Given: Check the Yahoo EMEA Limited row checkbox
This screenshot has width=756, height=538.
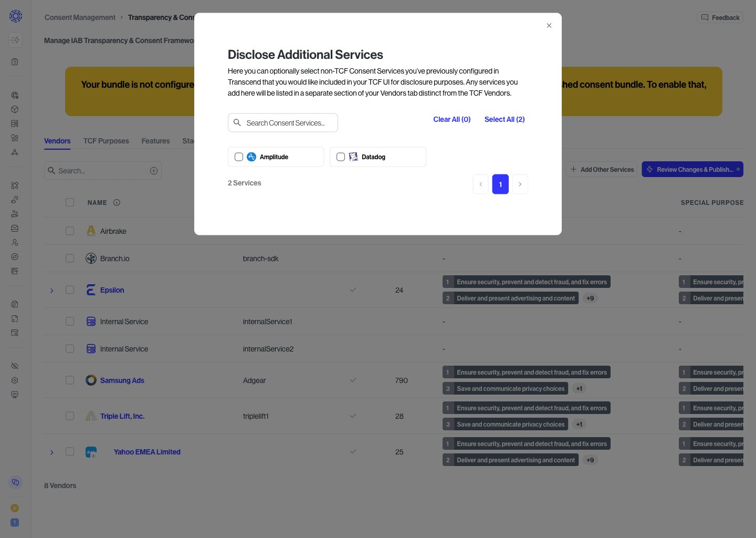Looking at the screenshot, I should (70, 451).
